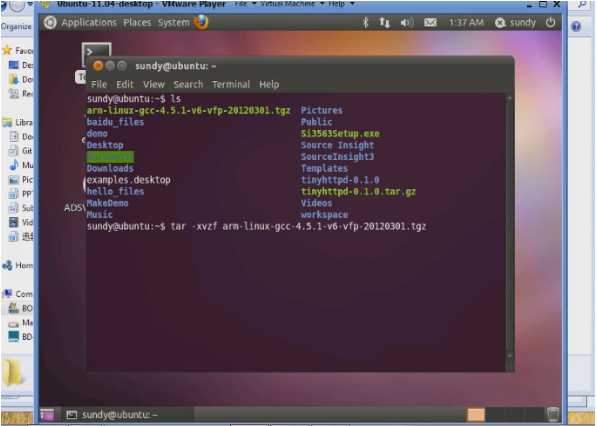Click the Setup.exe filename
Screen dimensions: 597x426
click(x=340, y=134)
